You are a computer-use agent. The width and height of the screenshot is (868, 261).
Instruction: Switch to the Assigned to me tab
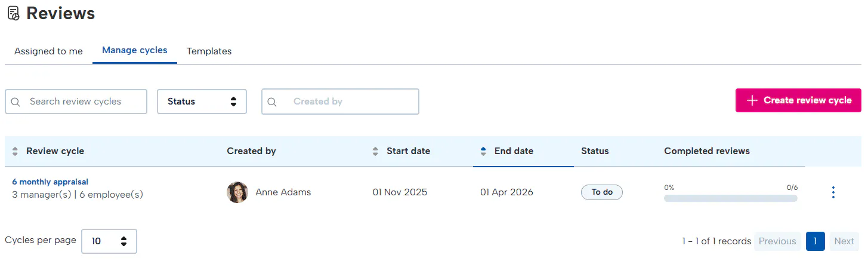click(x=48, y=51)
